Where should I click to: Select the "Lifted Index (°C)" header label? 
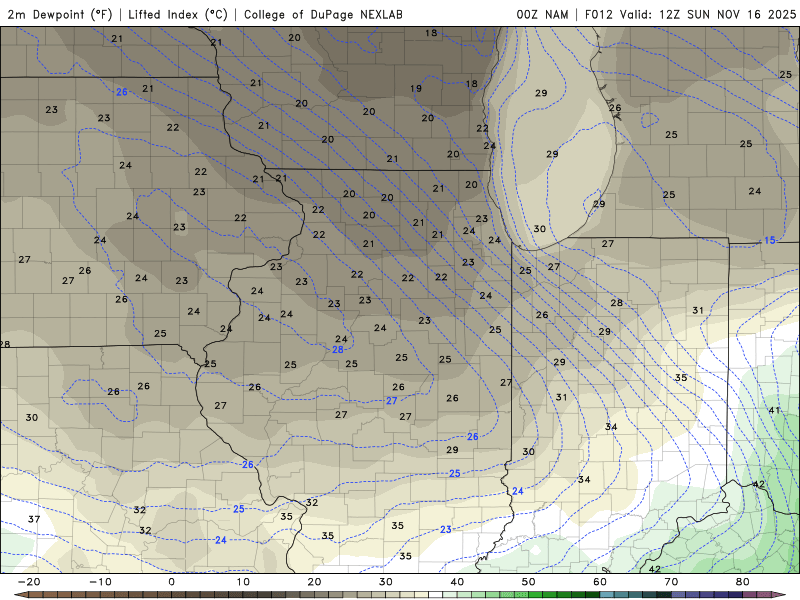click(x=178, y=14)
